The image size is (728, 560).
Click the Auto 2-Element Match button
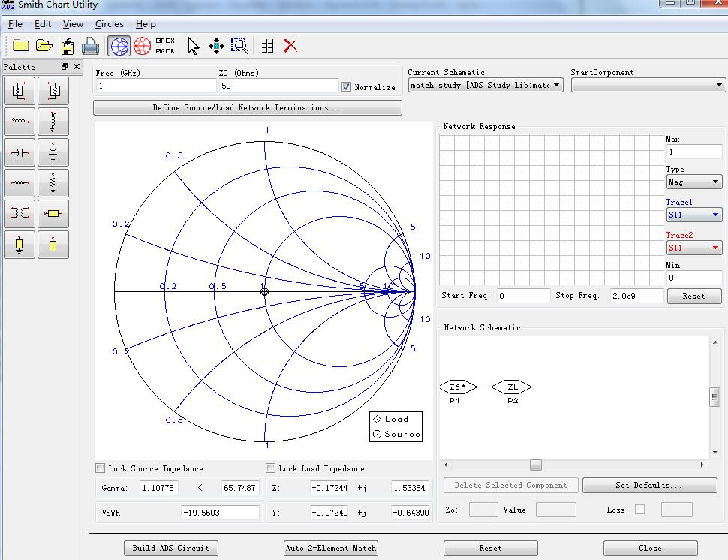coord(331,548)
